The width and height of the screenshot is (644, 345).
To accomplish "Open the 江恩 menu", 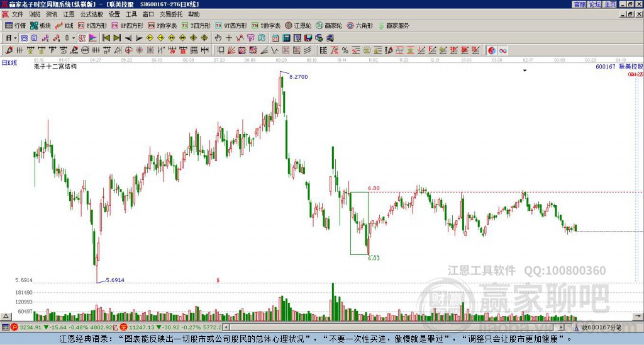I will tap(69, 14).
